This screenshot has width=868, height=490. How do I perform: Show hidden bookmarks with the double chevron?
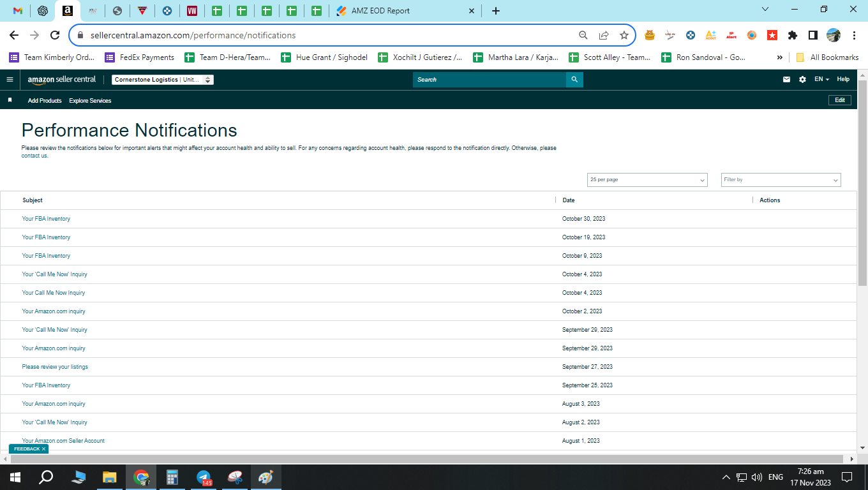coord(779,57)
